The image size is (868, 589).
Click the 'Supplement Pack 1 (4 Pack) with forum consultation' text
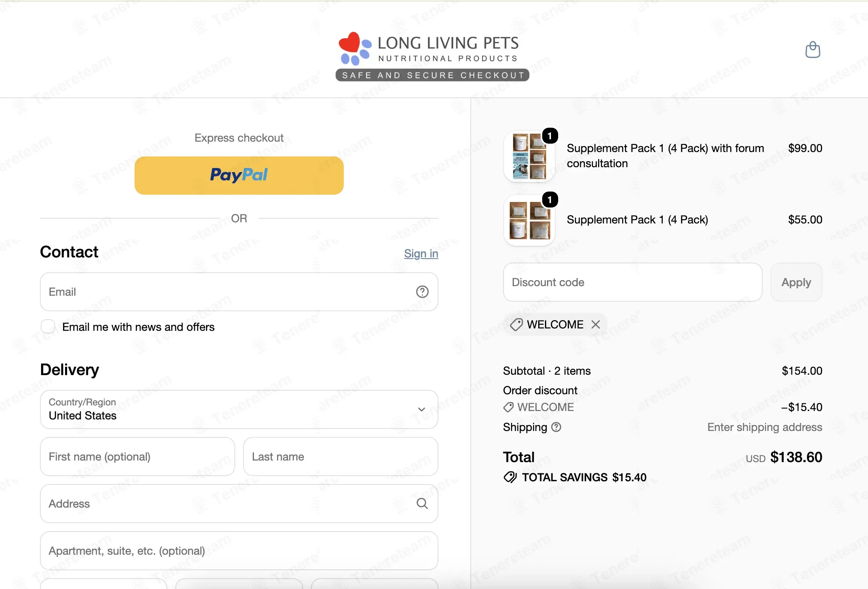click(665, 156)
